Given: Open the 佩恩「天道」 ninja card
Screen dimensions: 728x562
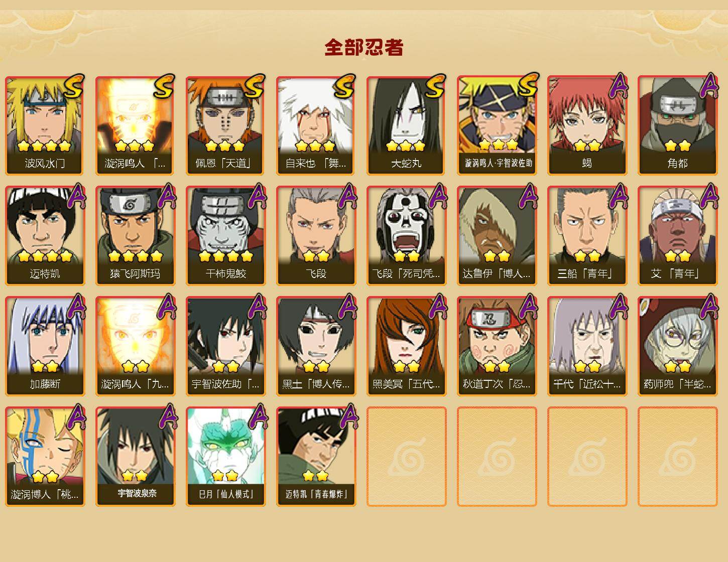Looking at the screenshot, I should tap(226, 125).
